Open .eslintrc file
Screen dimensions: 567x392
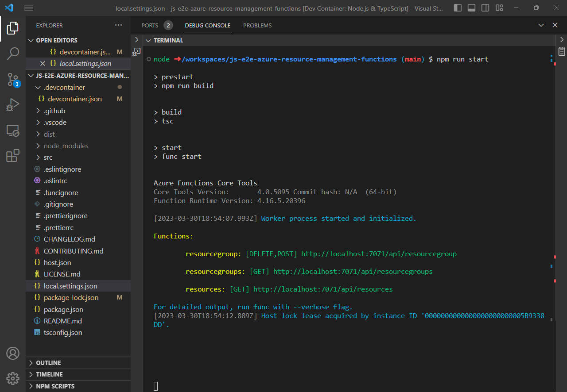pos(78,181)
